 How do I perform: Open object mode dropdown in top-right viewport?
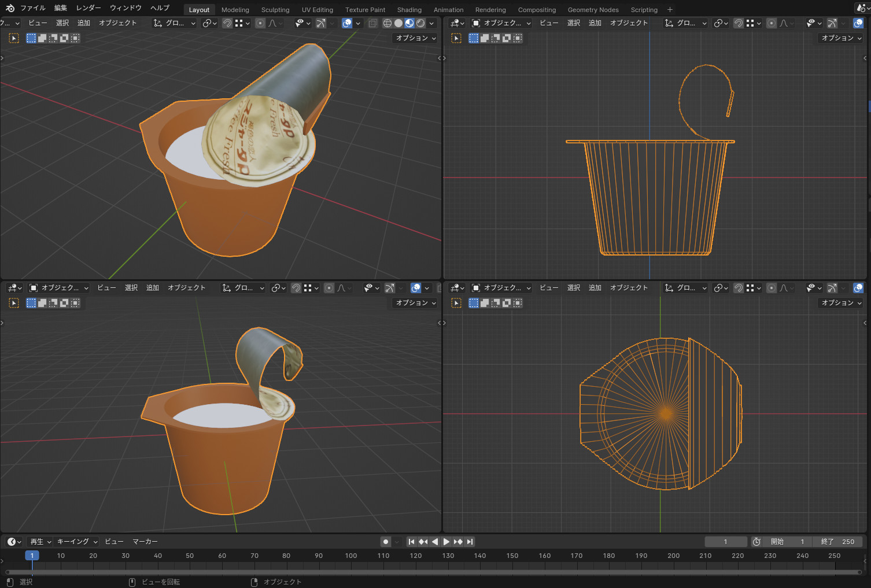[x=501, y=23]
